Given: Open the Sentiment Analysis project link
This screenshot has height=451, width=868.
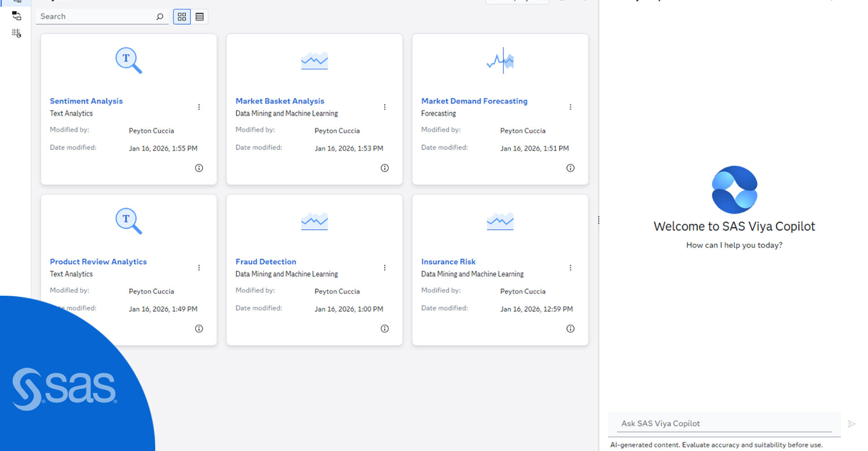Looking at the screenshot, I should 86,101.
